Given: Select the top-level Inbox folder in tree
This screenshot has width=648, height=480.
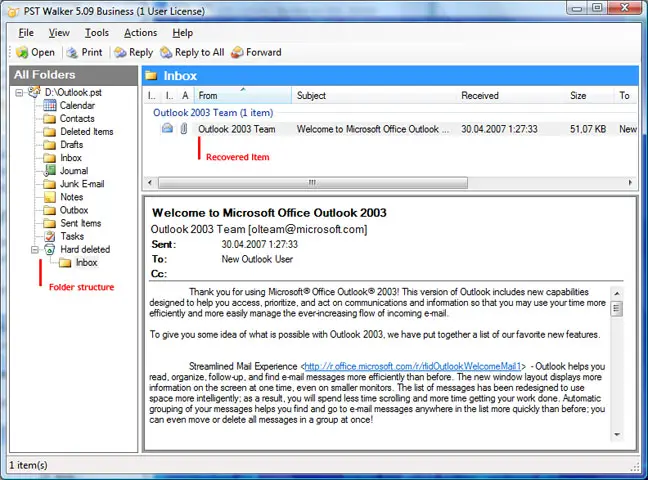Looking at the screenshot, I should click(71, 158).
